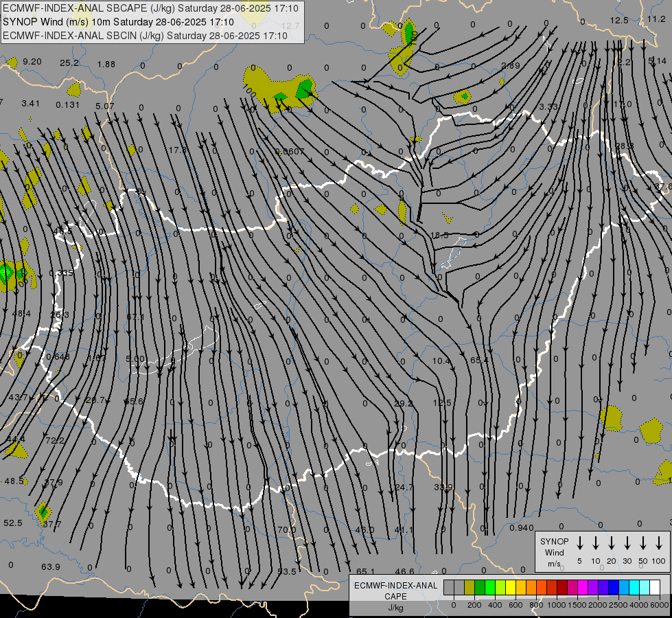The height and width of the screenshot is (618, 672).
Task: Pick the dark red CAPE legend swatch
Action: [x=562, y=588]
